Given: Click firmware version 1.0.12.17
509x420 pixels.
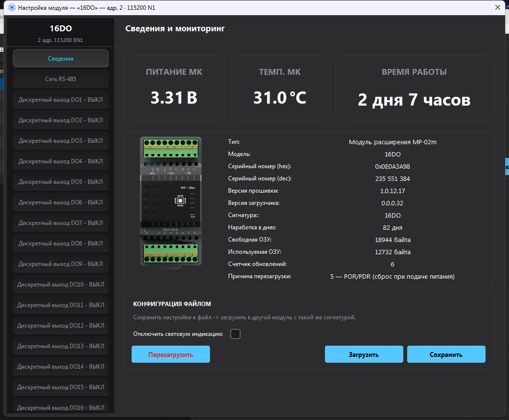Looking at the screenshot, I should 393,191.
